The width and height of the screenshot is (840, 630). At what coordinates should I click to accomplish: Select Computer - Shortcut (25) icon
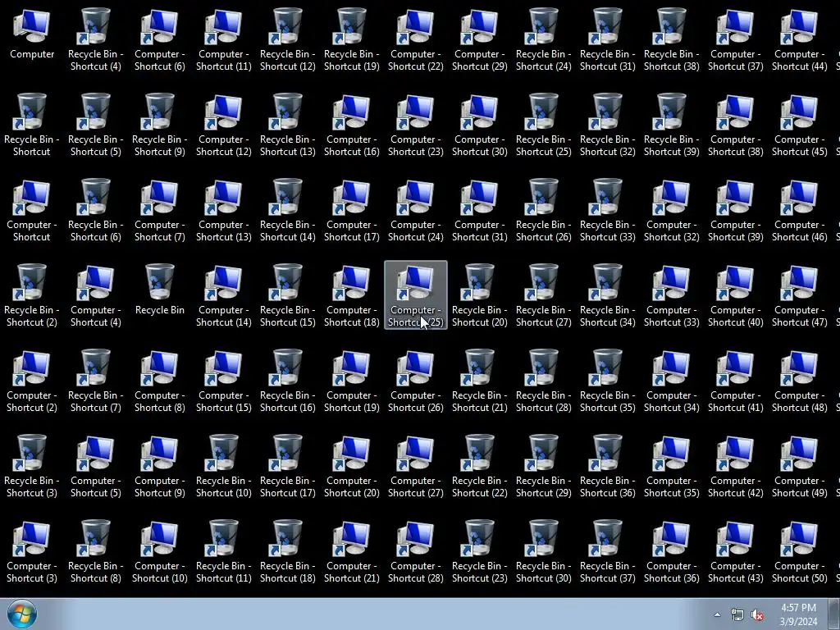click(416, 295)
